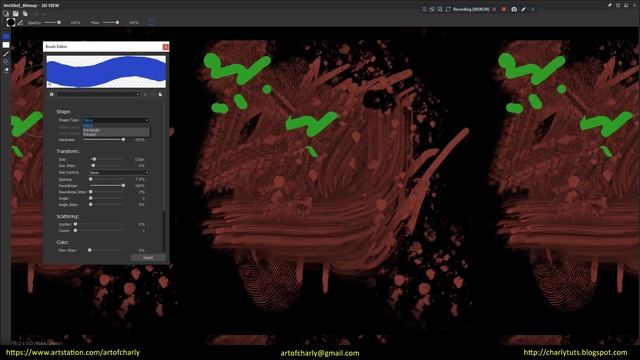Screen dimensions: 640x360
Task: Adjust the Angle slider
Action: [x=107, y=198]
